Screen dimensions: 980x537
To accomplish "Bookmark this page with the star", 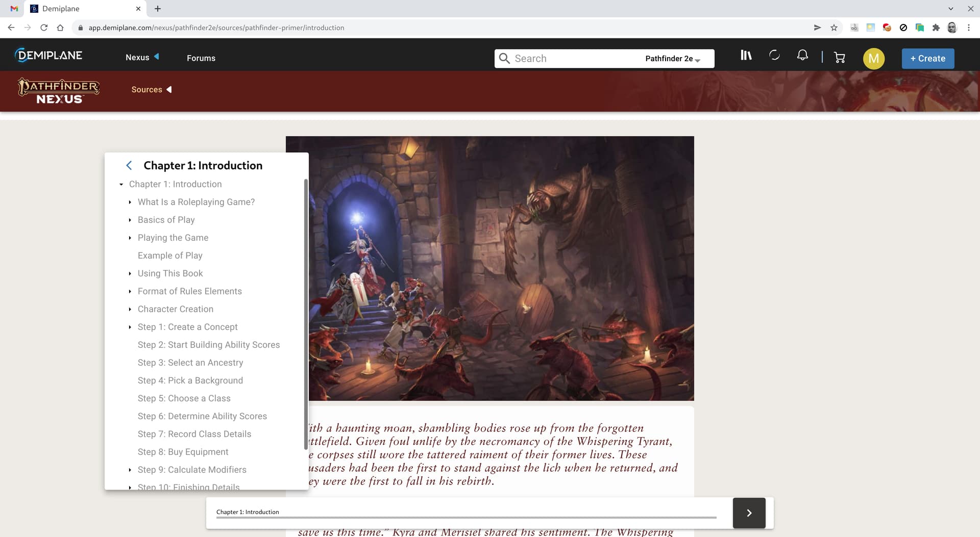I will (x=834, y=28).
